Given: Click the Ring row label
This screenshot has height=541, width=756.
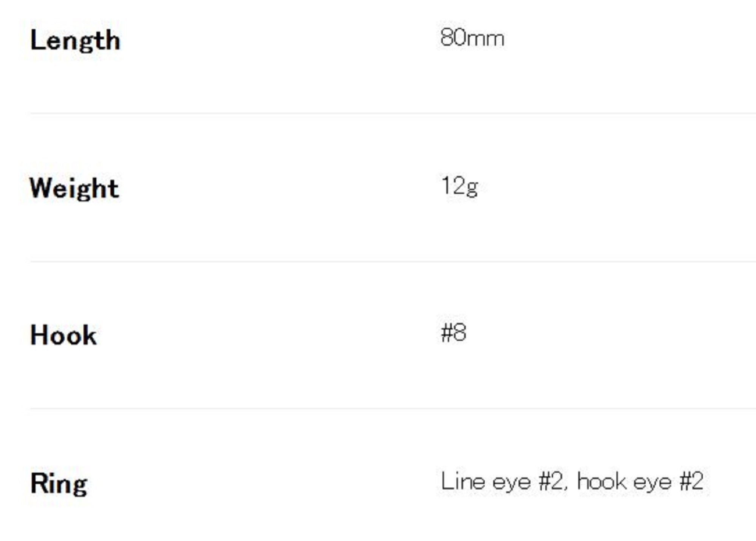Looking at the screenshot, I should tap(59, 483).
